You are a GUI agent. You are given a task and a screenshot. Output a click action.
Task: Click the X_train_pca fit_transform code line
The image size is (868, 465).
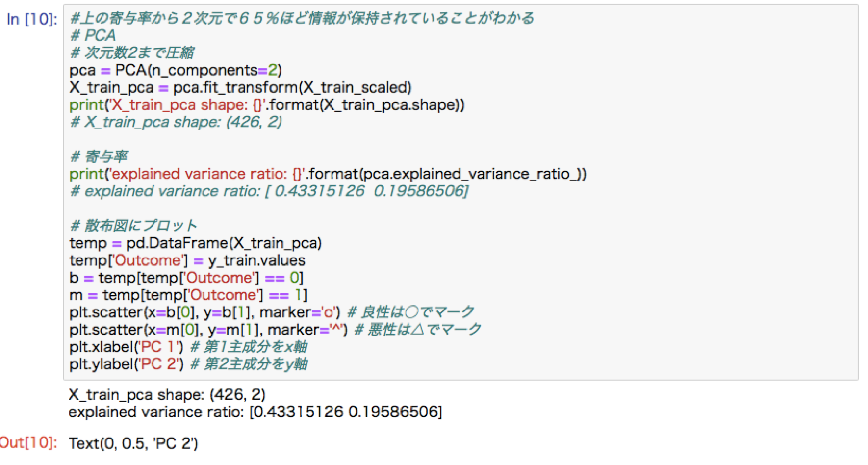240,87
